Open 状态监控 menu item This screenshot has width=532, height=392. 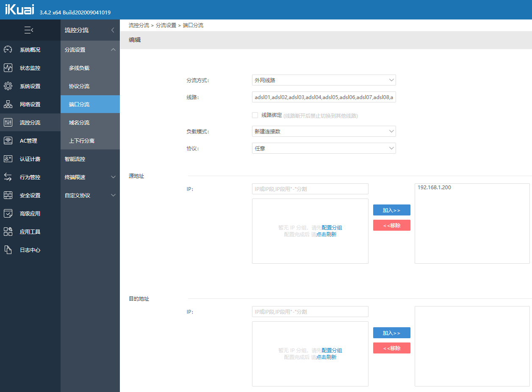[30, 68]
